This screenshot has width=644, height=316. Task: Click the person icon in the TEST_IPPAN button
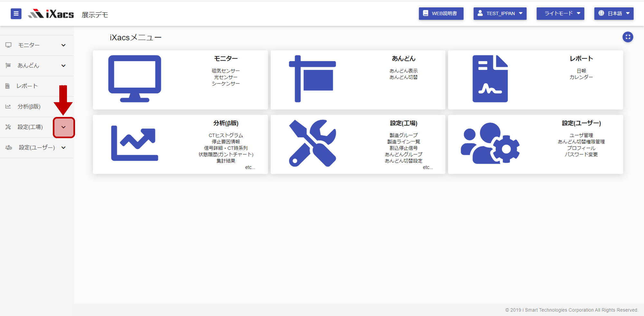tap(480, 13)
